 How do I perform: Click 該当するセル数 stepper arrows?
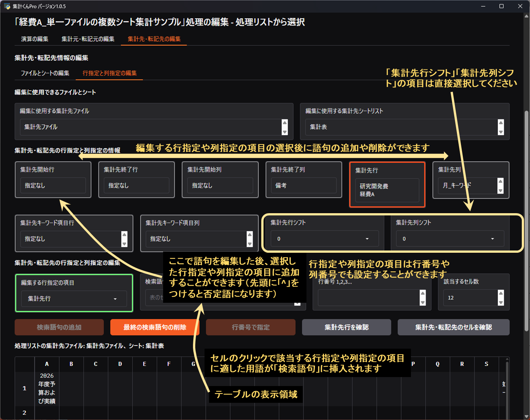(501, 298)
